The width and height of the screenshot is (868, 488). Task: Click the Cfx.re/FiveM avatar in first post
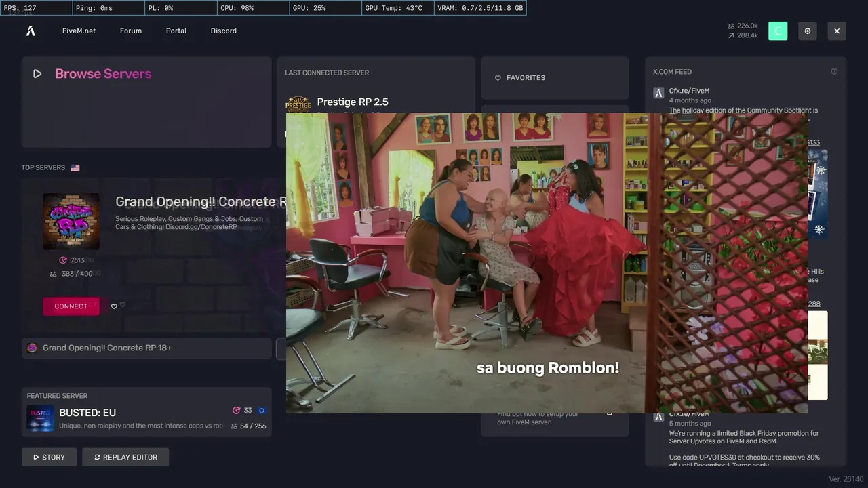click(658, 93)
